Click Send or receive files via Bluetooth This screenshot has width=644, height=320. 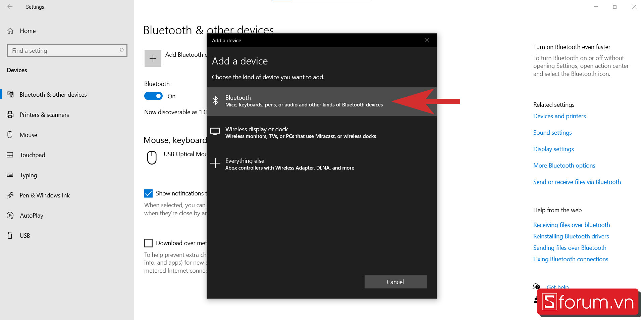click(577, 182)
